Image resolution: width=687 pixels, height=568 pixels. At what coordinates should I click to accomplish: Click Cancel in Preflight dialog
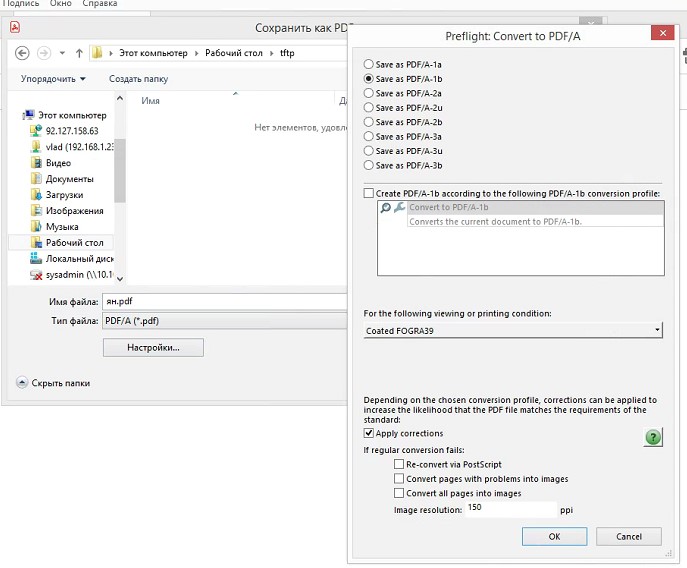point(629,536)
